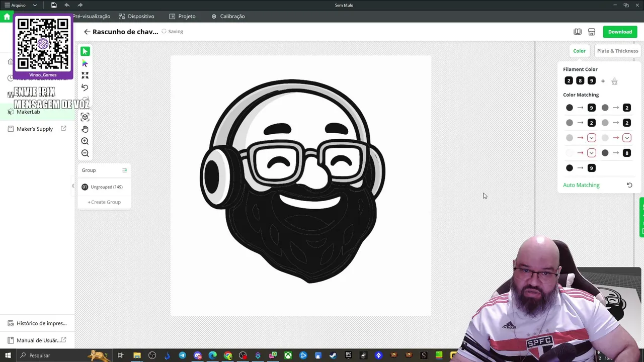Open external link icon next to Maker's Supply
644x362 pixels.
pyautogui.click(x=63, y=129)
